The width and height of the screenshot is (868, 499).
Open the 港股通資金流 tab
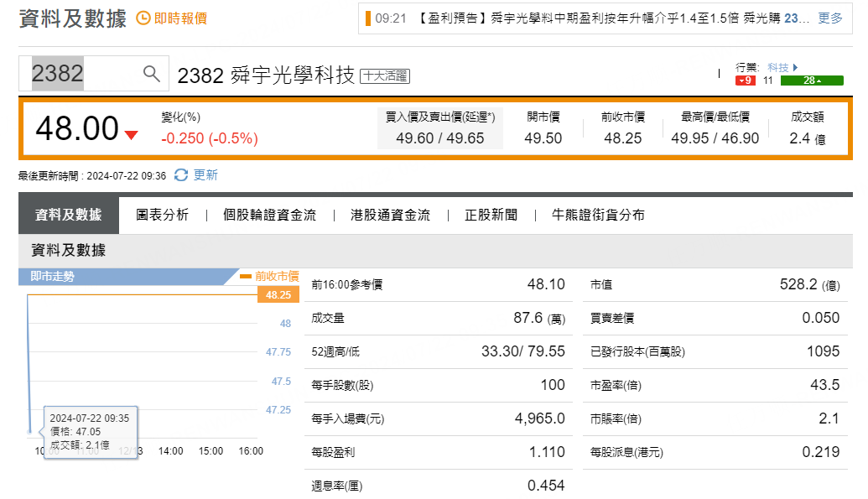pos(390,215)
